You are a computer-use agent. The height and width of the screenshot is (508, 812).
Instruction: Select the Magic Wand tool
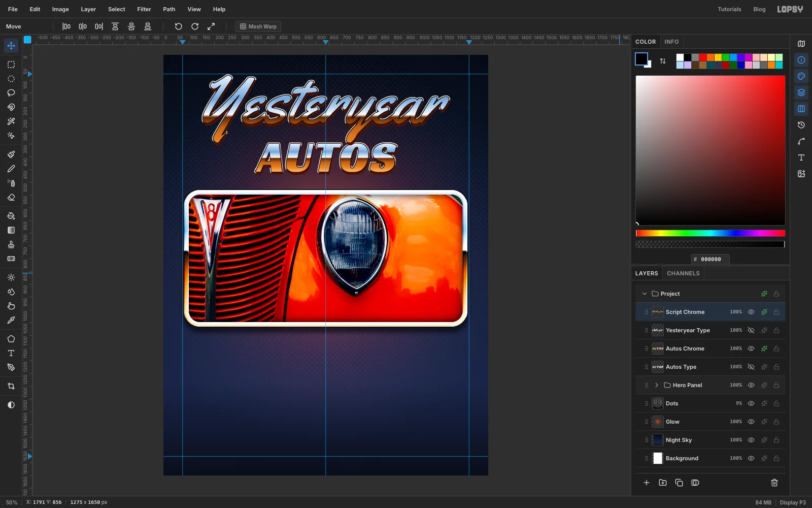[x=11, y=121]
